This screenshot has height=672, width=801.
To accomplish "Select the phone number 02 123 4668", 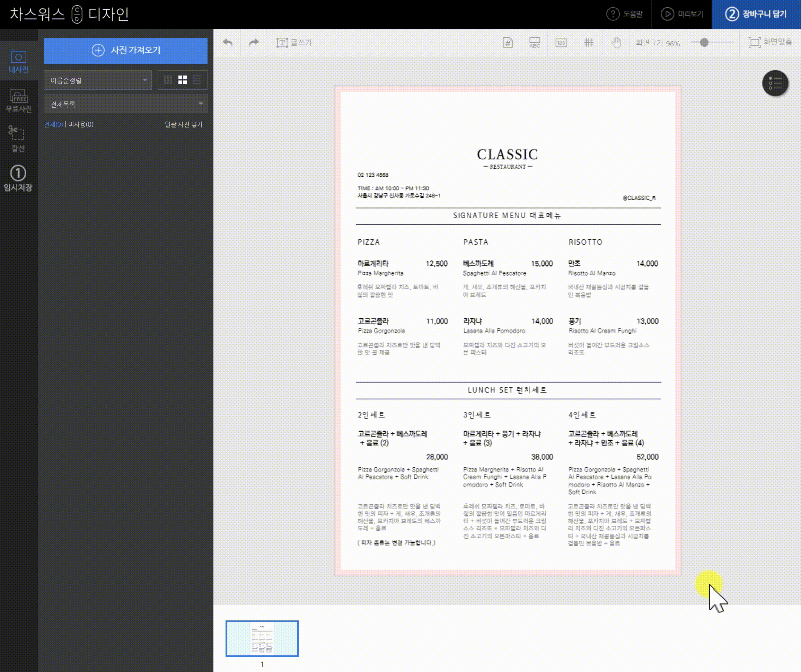I will pyautogui.click(x=373, y=175).
